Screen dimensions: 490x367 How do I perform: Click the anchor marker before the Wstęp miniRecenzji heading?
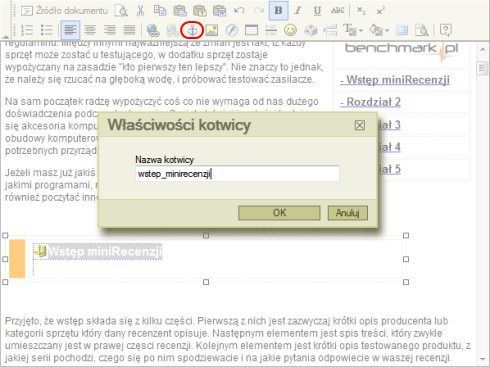click(x=40, y=251)
